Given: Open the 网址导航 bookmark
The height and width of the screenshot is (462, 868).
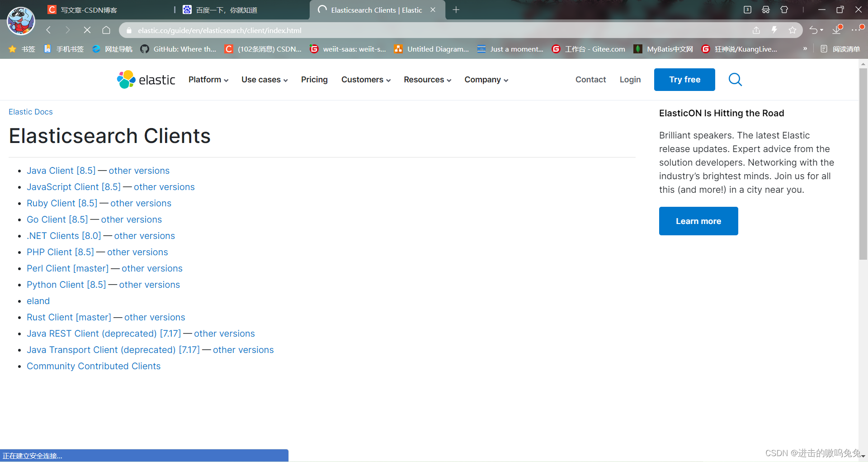Looking at the screenshot, I should coord(112,49).
